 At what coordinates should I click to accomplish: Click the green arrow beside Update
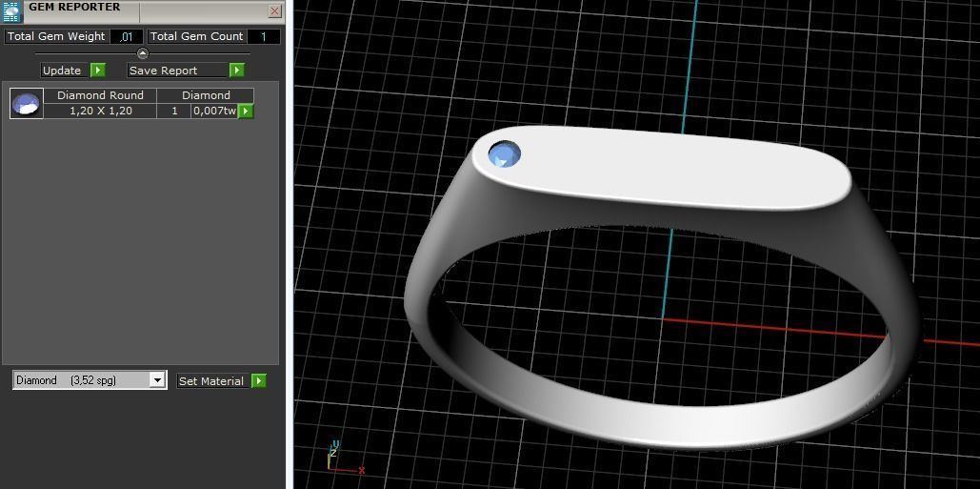[x=98, y=70]
